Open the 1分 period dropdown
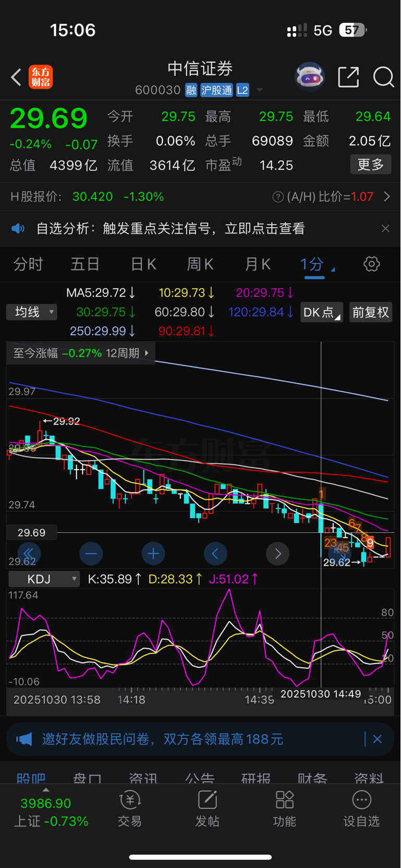Image resolution: width=401 pixels, height=868 pixels. (317, 264)
